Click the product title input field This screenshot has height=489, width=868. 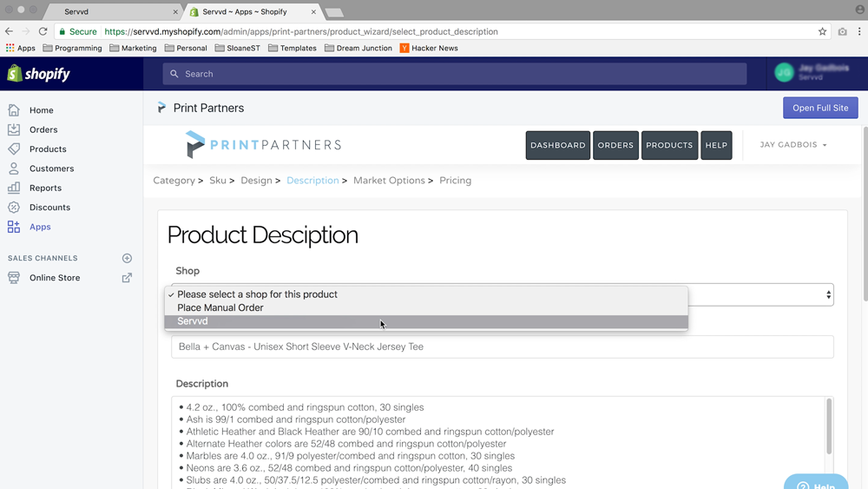coord(502,347)
